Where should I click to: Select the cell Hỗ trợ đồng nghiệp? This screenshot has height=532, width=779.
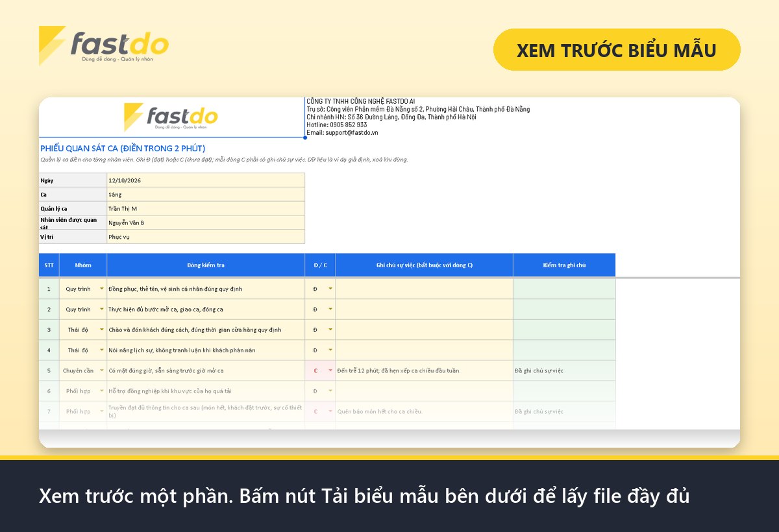point(206,391)
